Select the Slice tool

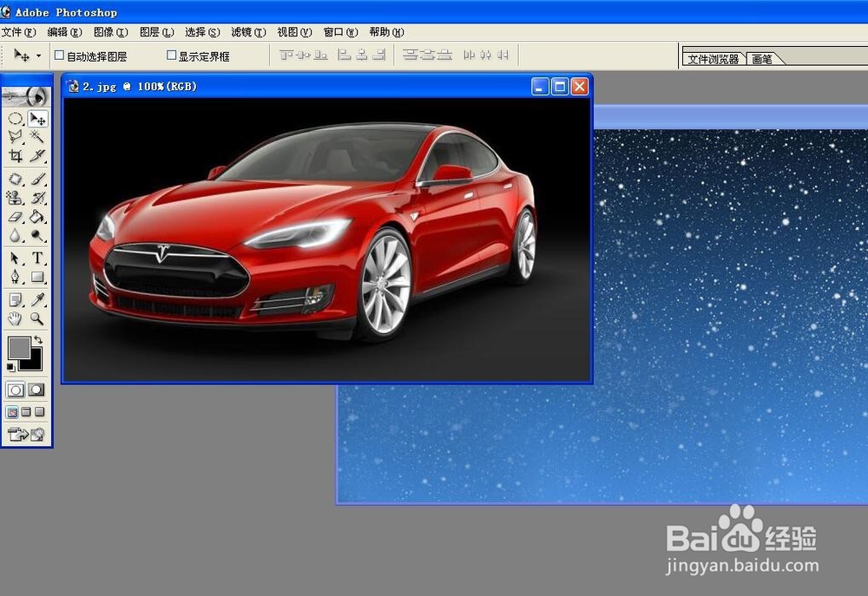tap(37, 155)
